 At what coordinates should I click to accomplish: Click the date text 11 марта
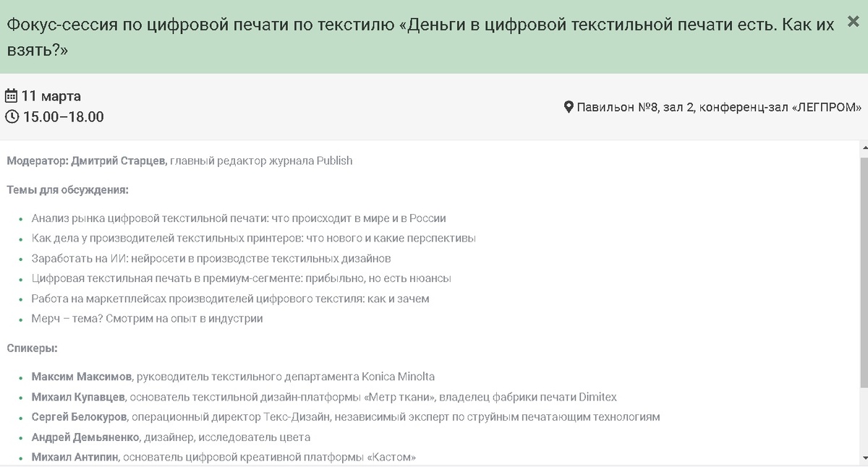tap(51, 96)
